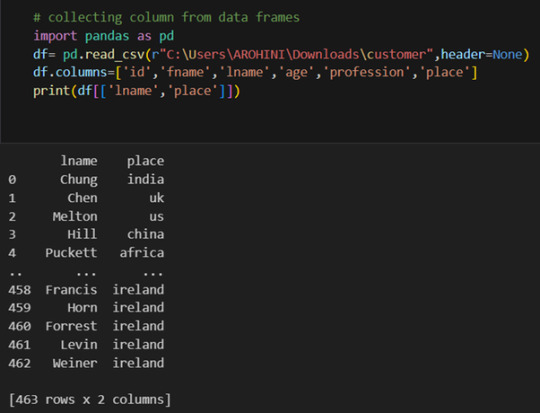The height and width of the screenshot is (413, 540).
Task: Click 'uk' in output row 1
Action: pyautogui.click(x=157, y=198)
